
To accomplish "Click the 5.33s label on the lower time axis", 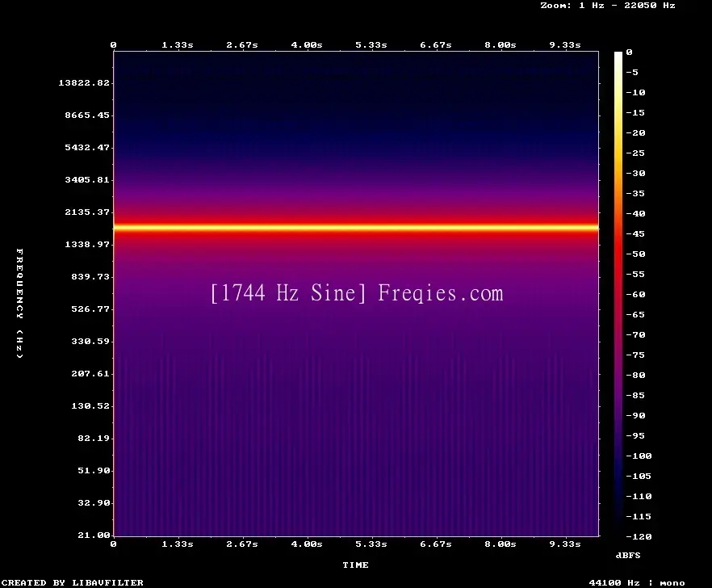I will 371,544.
